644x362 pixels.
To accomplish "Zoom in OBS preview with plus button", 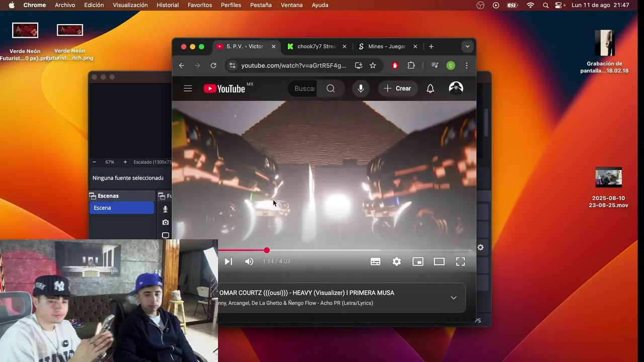I will click(x=125, y=162).
